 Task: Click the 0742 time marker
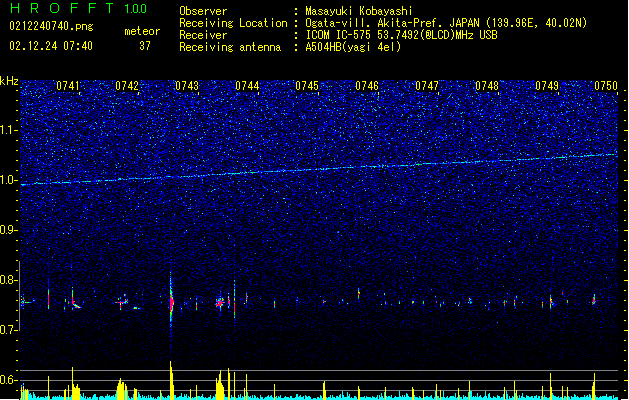coord(127,85)
